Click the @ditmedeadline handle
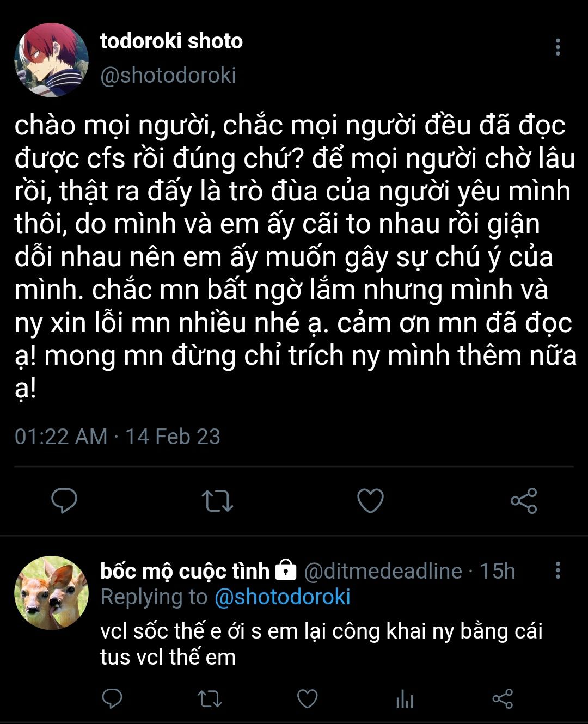 (x=383, y=571)
